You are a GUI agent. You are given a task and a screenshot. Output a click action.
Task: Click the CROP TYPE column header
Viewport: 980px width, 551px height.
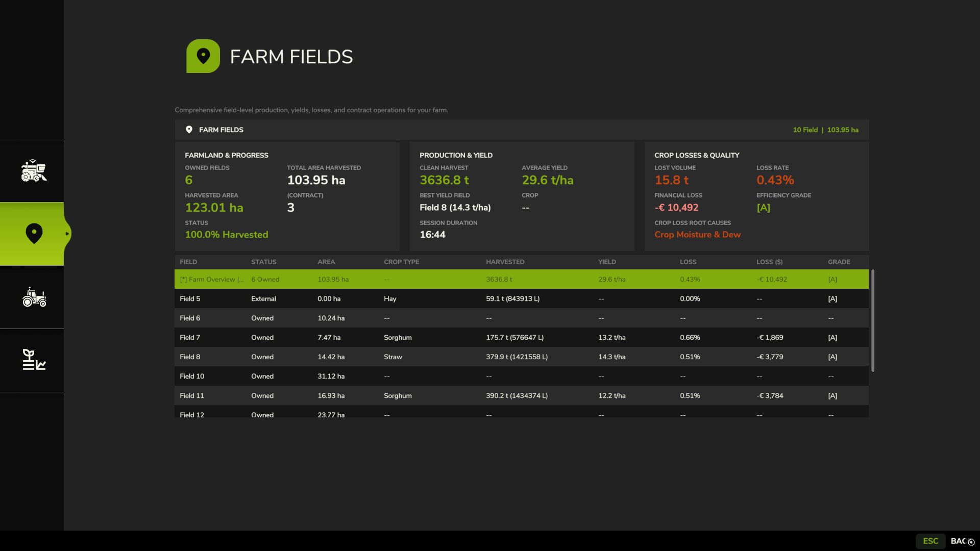[401, 262]
